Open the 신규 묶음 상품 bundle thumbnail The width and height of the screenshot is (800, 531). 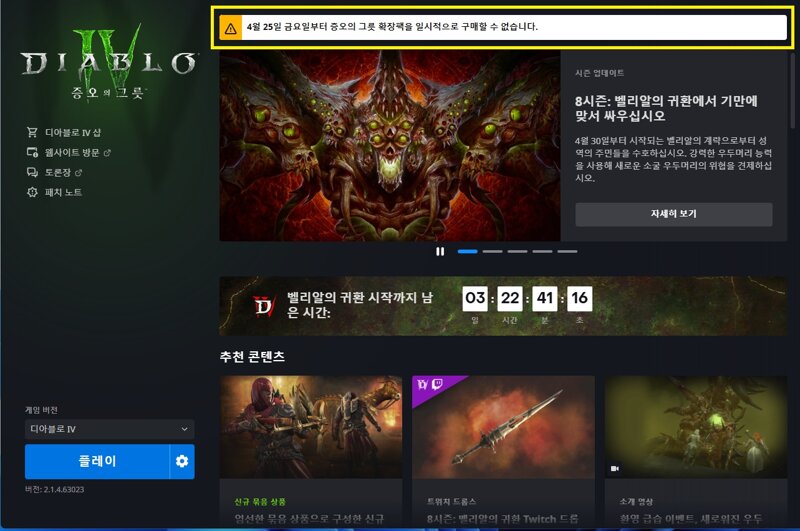[x=311, y=427]
